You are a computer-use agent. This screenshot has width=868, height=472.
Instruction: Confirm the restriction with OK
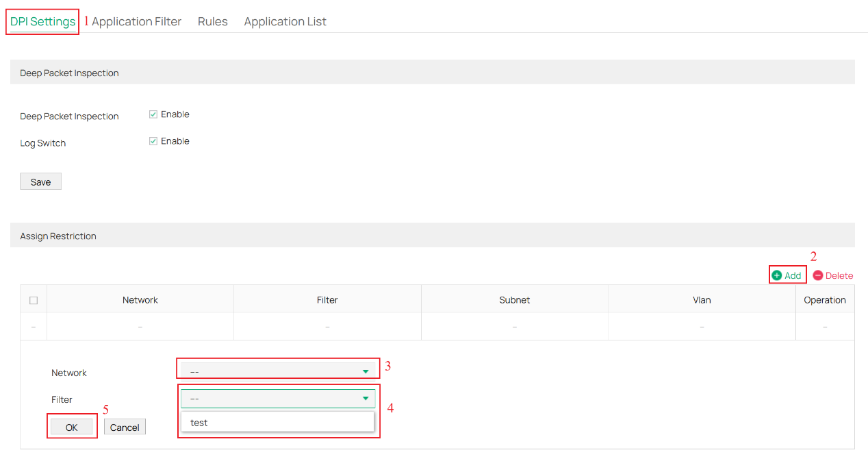point(71,426)
